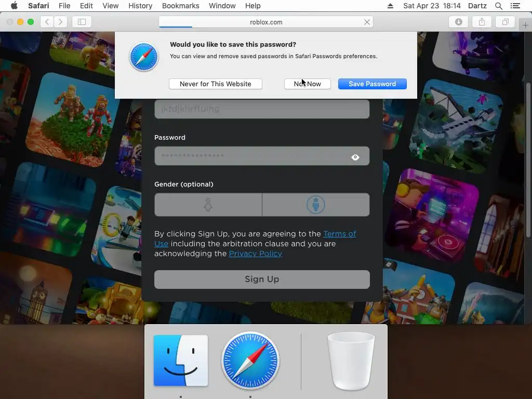Viewport: 532px width, 399px height.
Task: Go forward with the Safari forward arrow
Action: (x=60, y=22)
